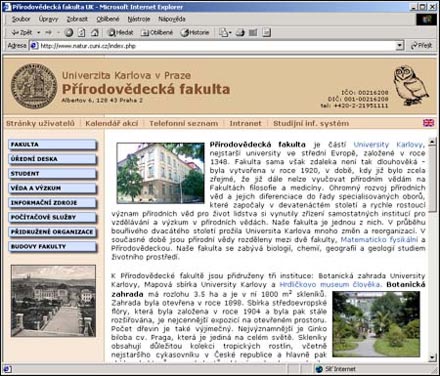The width and height of the screenshot is (440, 376).
Task: Click the content scrollbar down arrow
Action: [x=432, y=358]
